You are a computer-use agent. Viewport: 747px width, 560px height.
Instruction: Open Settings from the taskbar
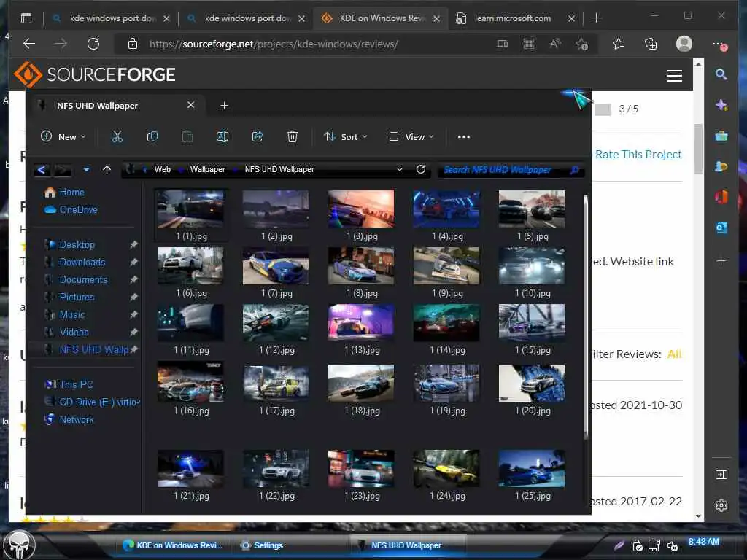[263, 545]
